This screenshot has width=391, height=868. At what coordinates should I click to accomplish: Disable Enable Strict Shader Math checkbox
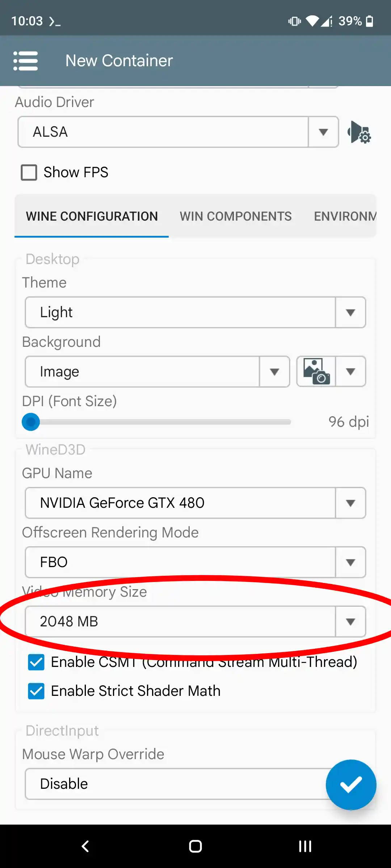click(36, 691)
